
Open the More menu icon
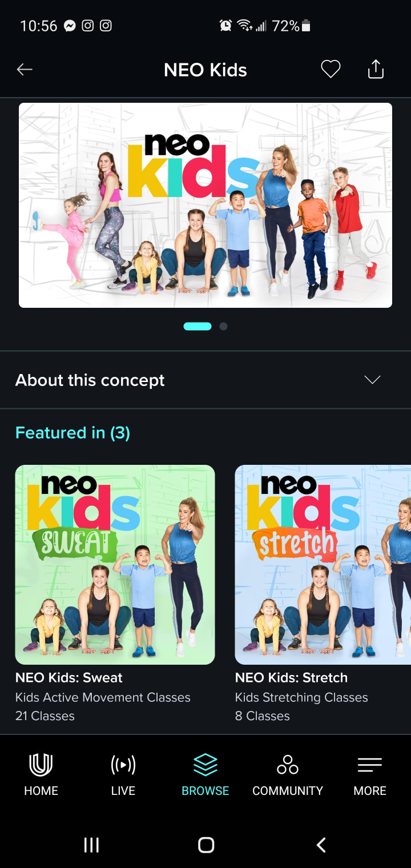coord(370,765)
